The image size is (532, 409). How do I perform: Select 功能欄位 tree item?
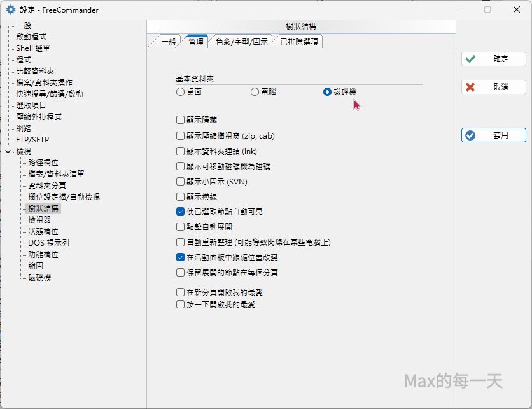[43, 254]
